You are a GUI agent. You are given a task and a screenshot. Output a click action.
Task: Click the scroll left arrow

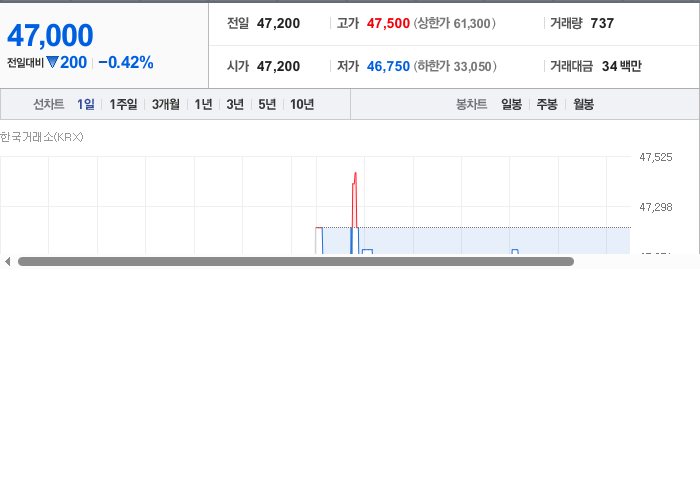click(7, 262)
